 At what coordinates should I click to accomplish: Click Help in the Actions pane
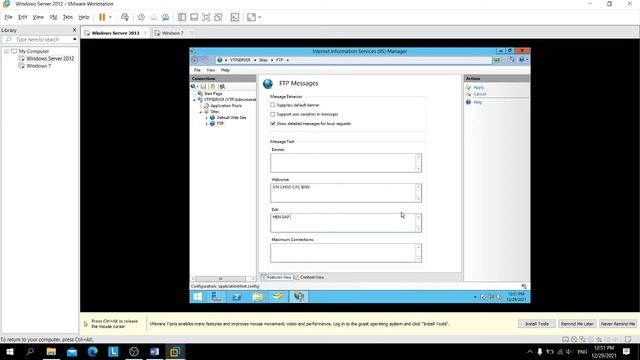[x=478, y=102]
